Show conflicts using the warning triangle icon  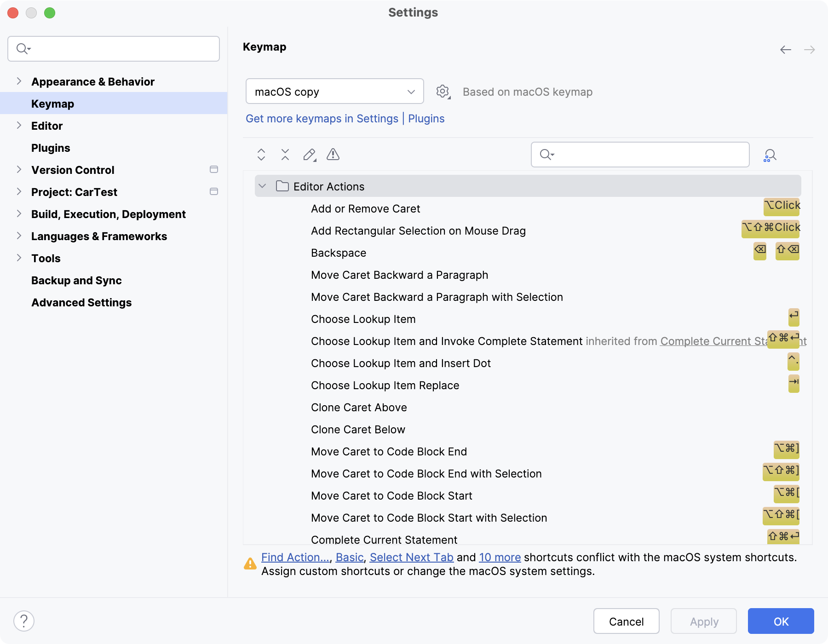pos(333,155)
